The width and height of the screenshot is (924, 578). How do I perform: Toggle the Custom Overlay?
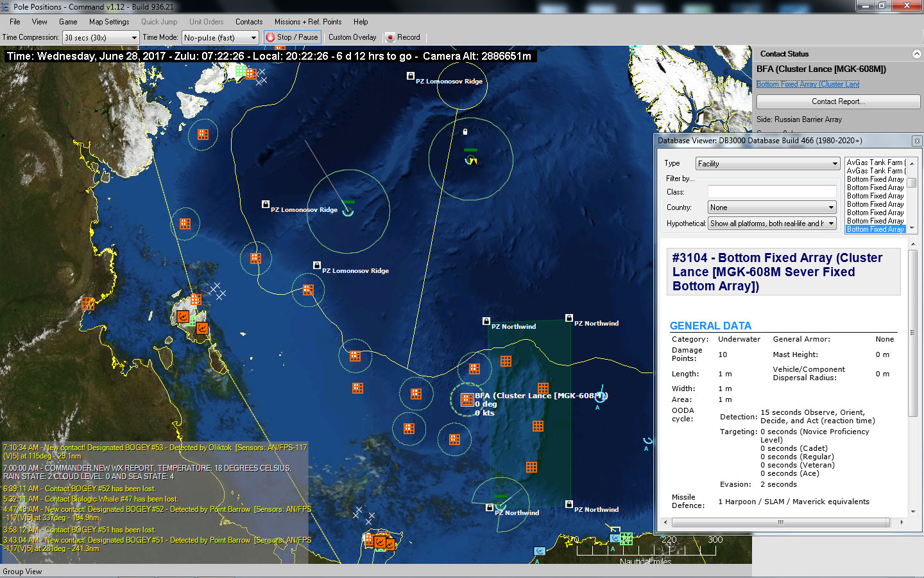352,37
